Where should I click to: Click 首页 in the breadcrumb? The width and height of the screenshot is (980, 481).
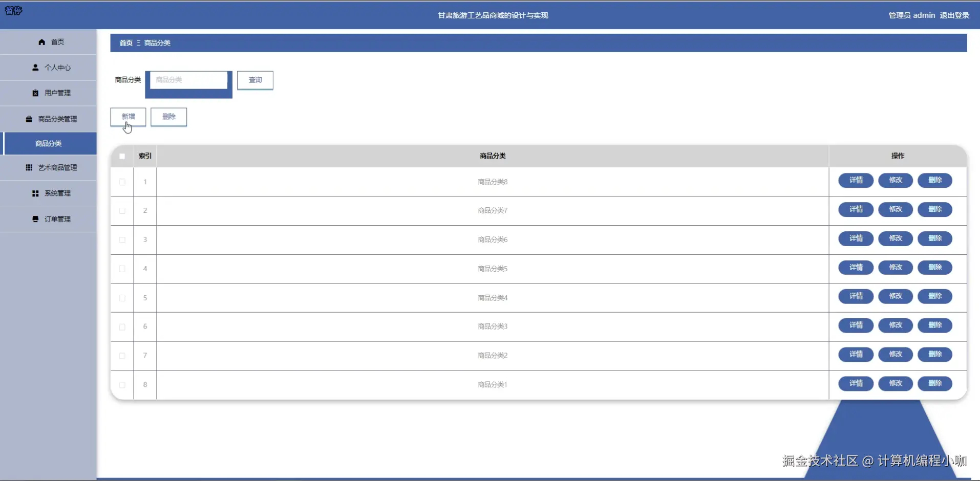126,43
